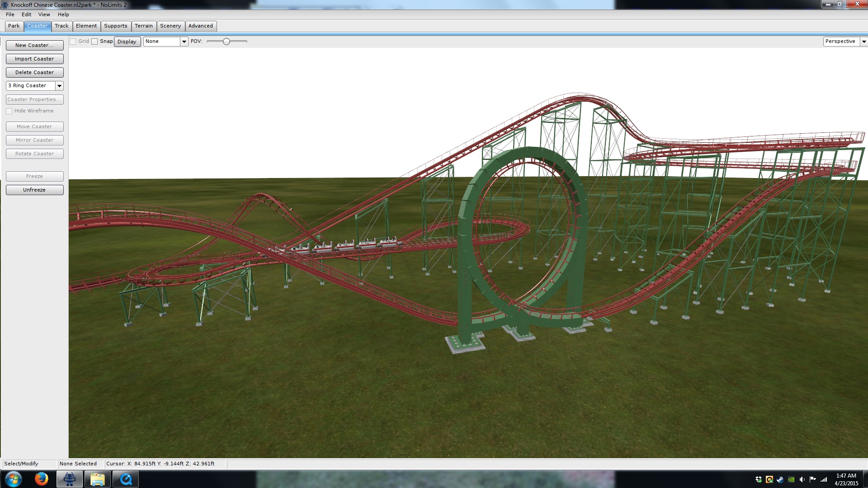This screenshot has width=868, height=488.
Task: Click the QuickTime taskbar icon
Action: (126, 479)
